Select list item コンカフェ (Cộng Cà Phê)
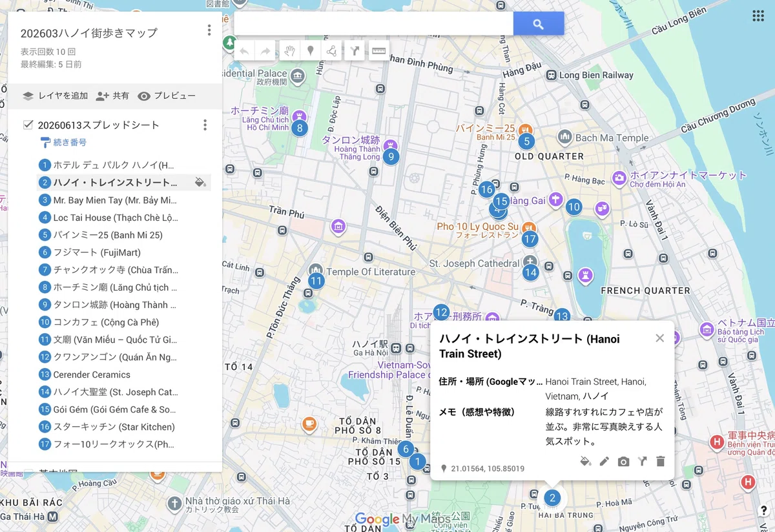 click(x=125, y=322)
